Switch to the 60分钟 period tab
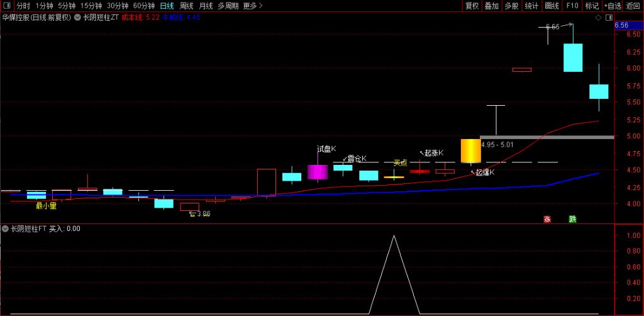Screen dimensions: 644x316 point(144,6)
